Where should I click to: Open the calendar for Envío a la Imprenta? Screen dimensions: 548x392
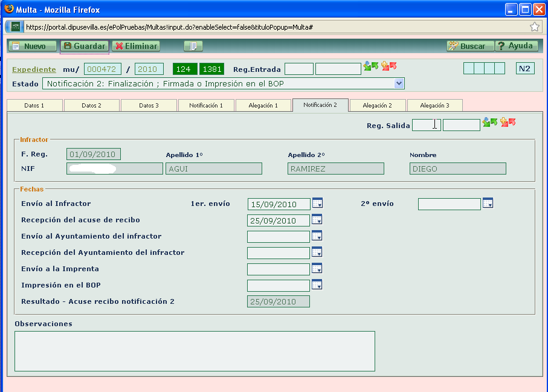[317, 268]
